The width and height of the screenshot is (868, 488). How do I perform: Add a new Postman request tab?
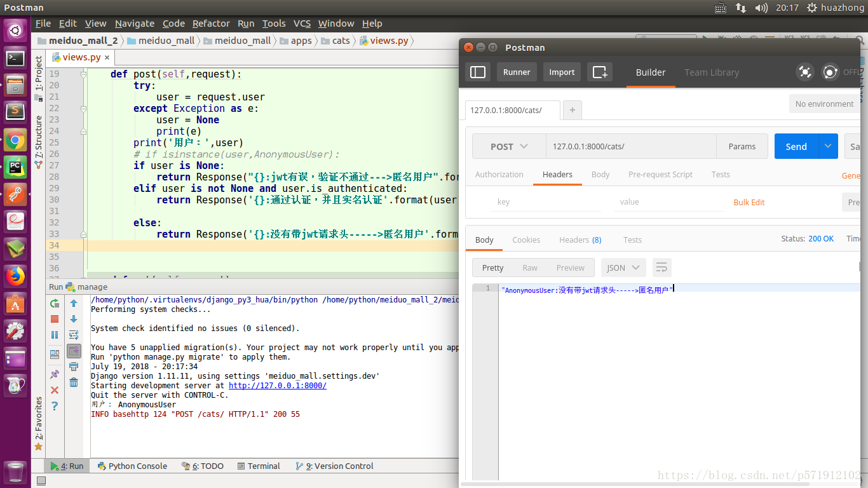tap(573, 110)
